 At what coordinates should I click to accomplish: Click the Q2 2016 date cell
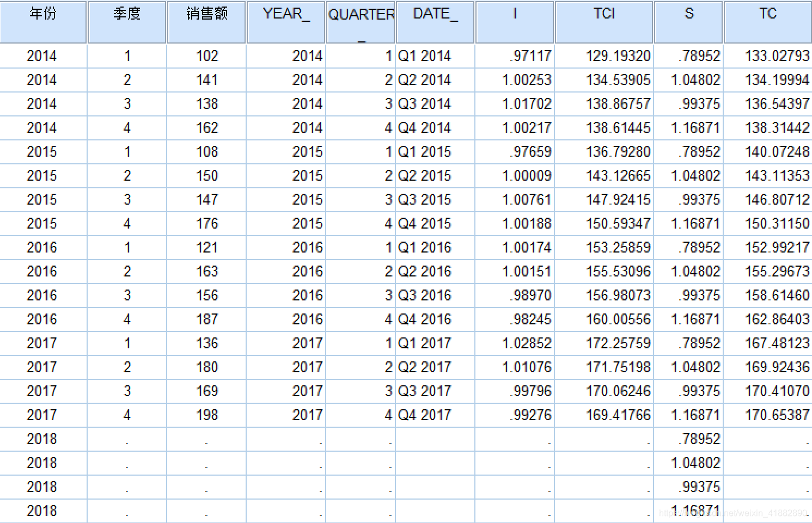tap(435, 272)
